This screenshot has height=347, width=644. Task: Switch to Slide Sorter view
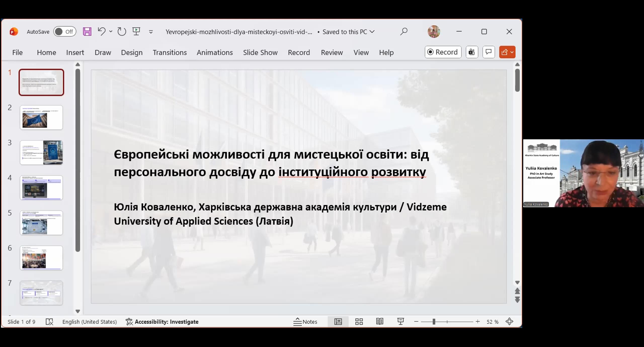coord(359,322)
